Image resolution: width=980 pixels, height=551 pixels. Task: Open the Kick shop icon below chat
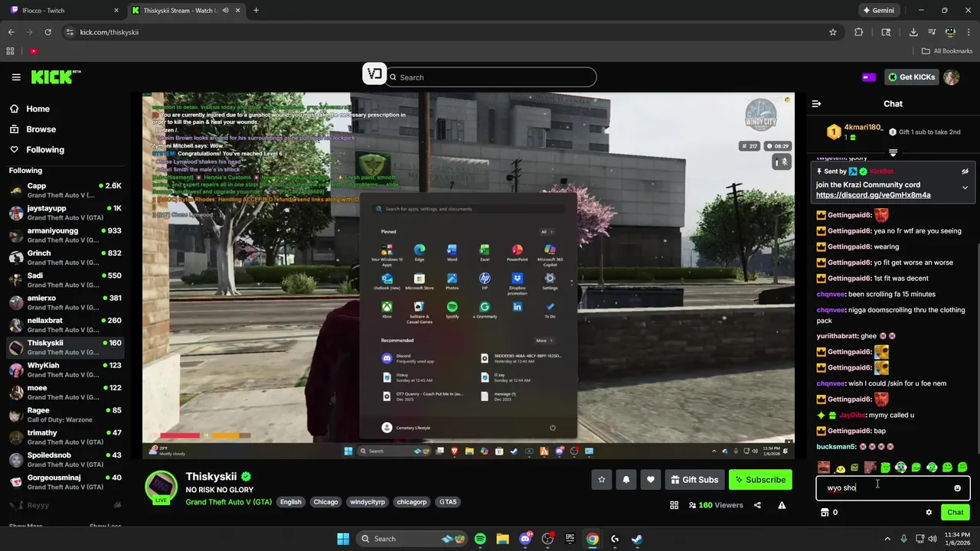[825, 513]
